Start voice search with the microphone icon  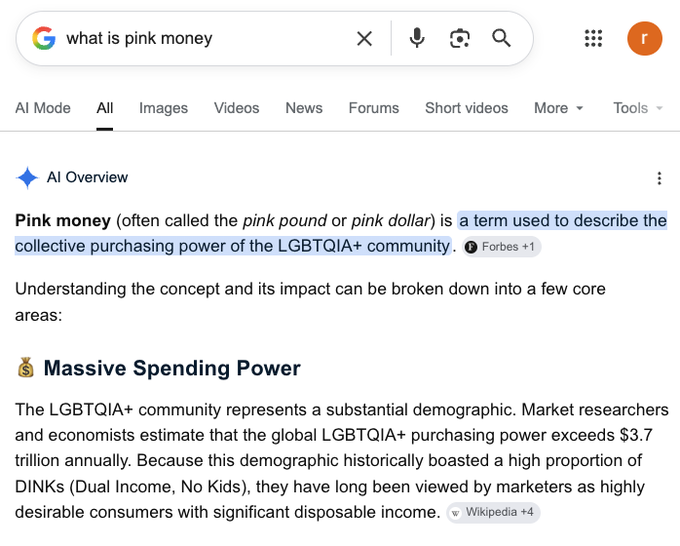(417, 38)
